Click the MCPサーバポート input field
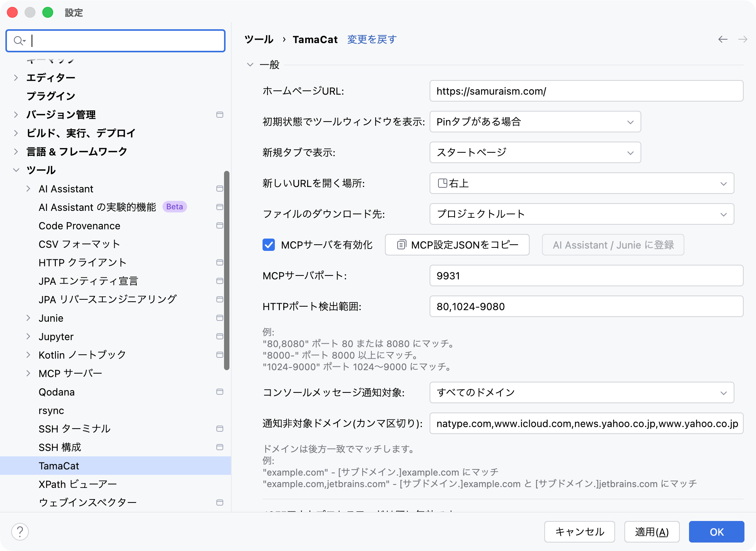Screen dimensions: 756x551 (586, 275)
